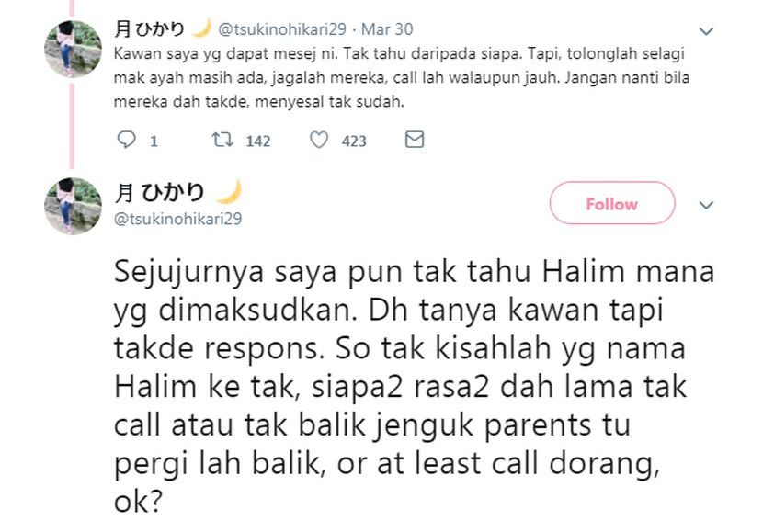Open @tsukinohikari29 handle in first tweet

pyautogui.click(x=282, y=29)
